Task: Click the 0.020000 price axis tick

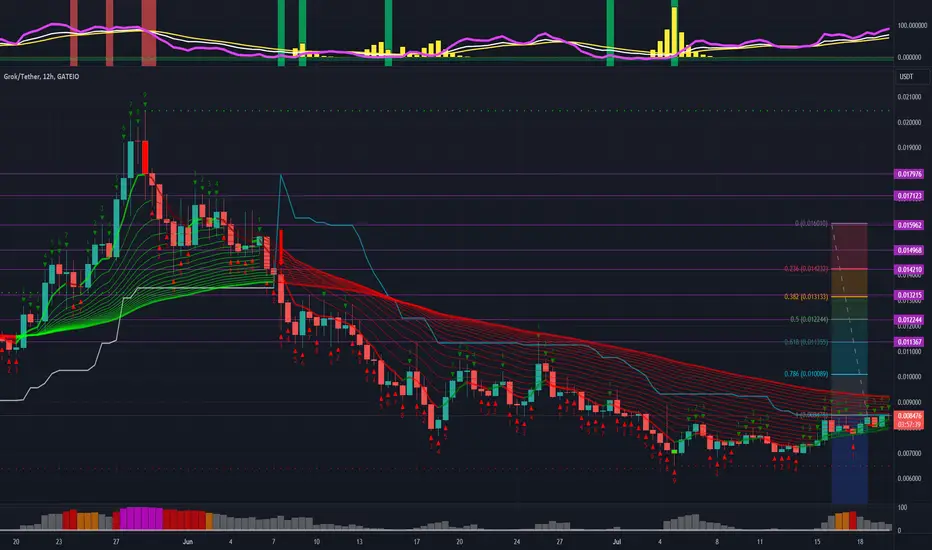Action: click(x=910, y=122)
